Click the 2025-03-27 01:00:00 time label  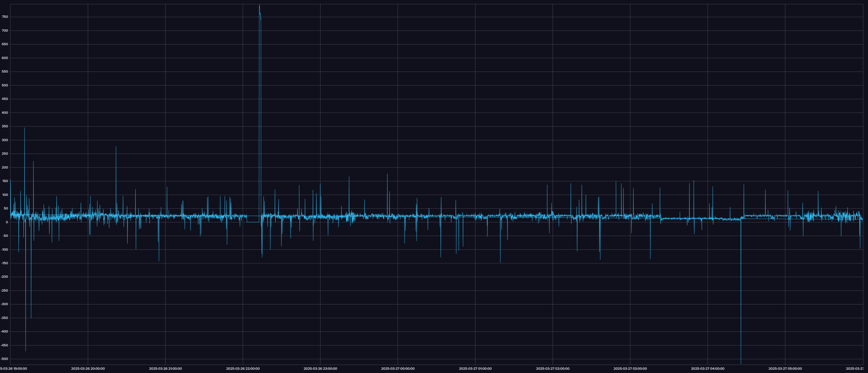tap(475, 369)
